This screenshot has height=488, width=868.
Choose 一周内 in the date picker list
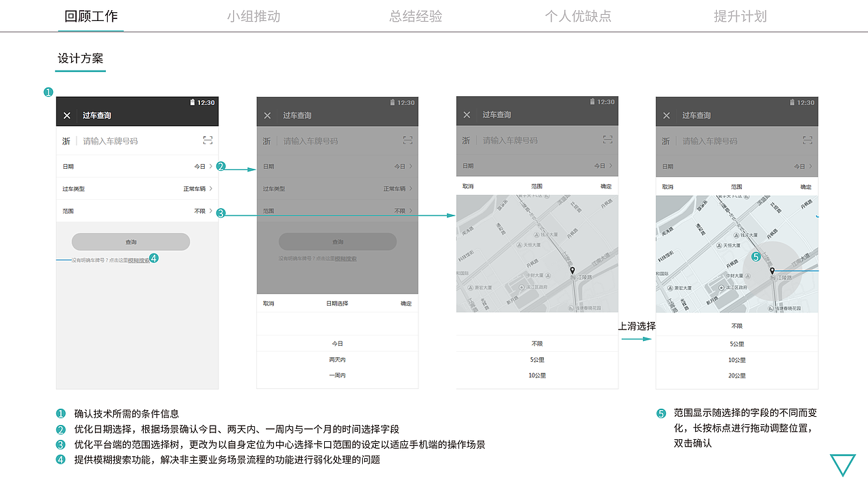pyautogui.click(x=338, y=375)
